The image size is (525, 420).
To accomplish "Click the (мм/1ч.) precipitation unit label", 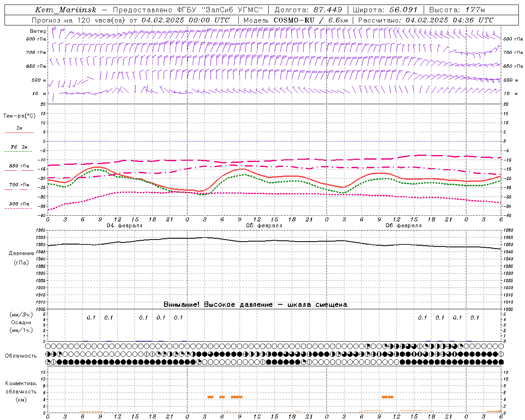I will (x=21, y=330).
